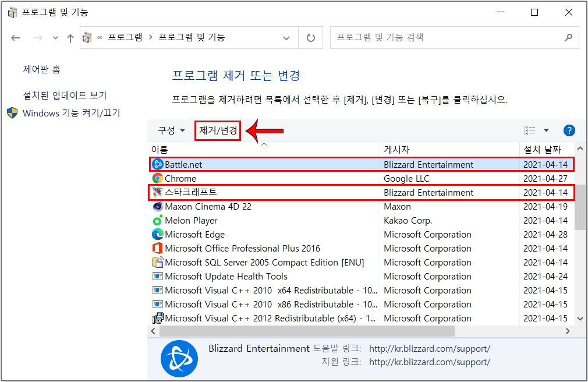Click the view layout icon
This screenshot has height=382, width=588.
pos(530,130)
